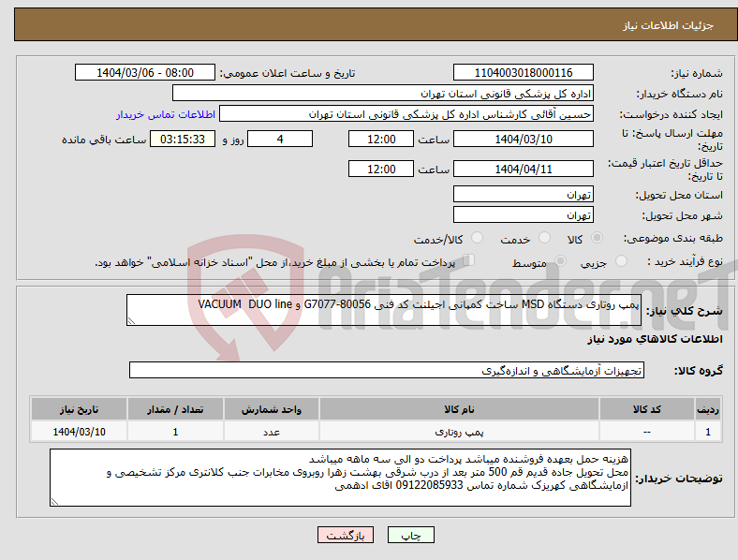Click the delivery city تهران field
This screenshot has width=738, height=560.
click(x=524, y=215)
